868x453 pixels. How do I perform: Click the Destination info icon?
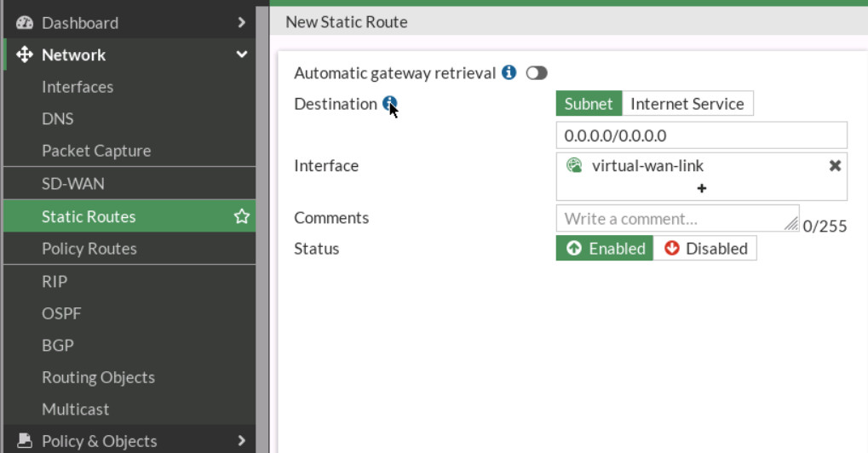(389, 104)
